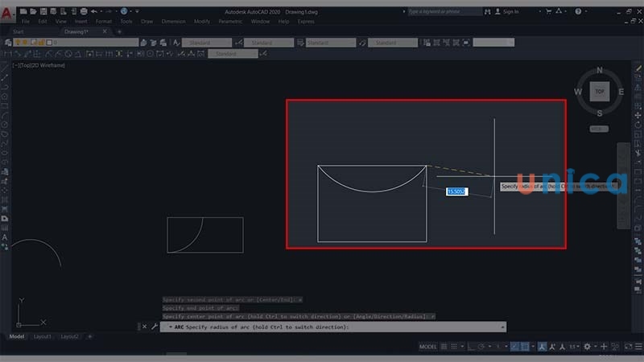Expand the command line history arrow
The height and width of the screenshot is (362, 644).
503,327
